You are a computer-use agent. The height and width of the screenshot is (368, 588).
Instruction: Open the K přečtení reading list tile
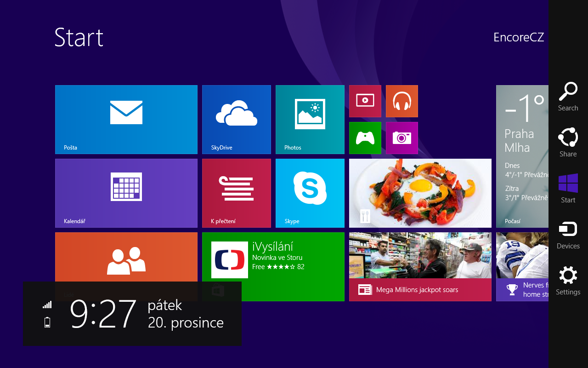point(237,193)
